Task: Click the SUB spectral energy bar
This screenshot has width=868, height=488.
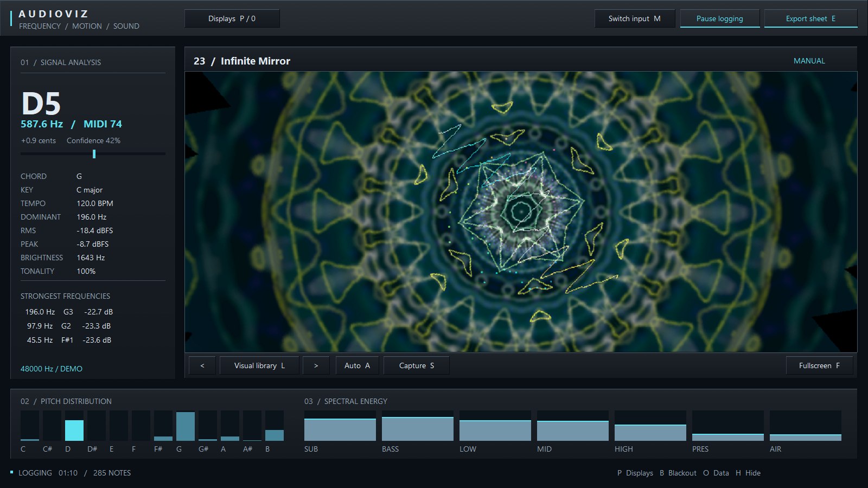Action: point(340,426)
